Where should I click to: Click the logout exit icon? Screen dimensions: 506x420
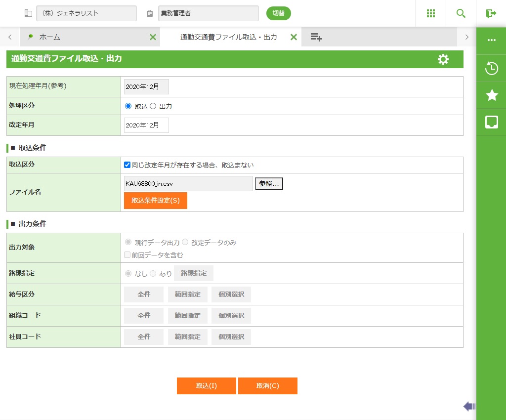[491, 13]
